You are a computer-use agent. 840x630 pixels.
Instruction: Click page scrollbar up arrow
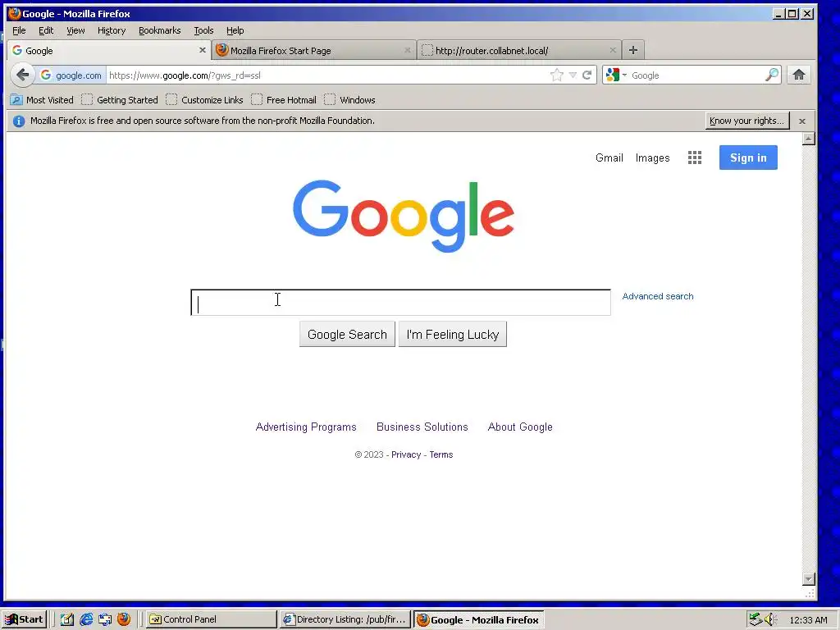[x=809, y=139]
